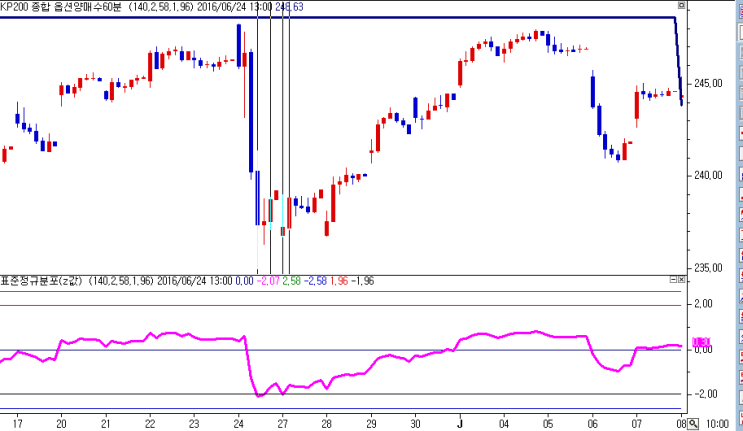The image size is (743, 431).
Task: Maximize the KP200 price chart panel
Action: tap(681, 5)
